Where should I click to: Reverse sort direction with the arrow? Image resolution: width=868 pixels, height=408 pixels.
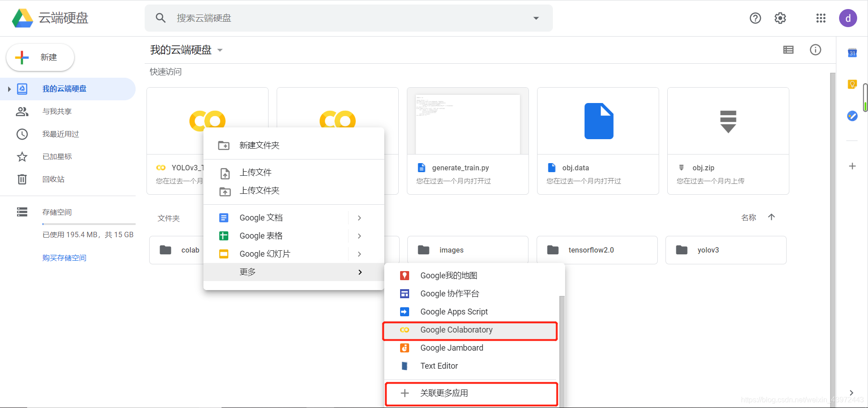click(772, 217)
